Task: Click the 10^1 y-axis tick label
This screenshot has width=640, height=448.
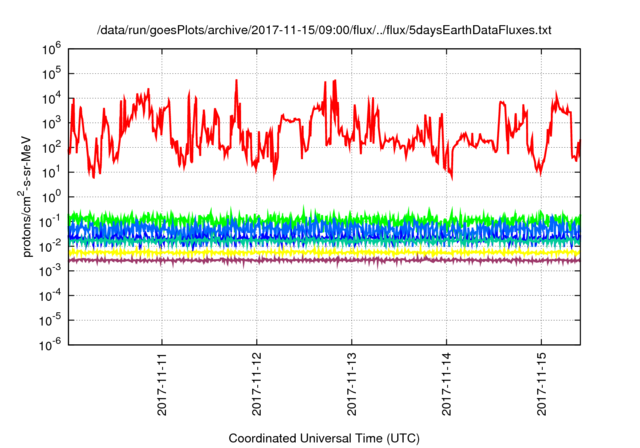Action: pyautogui.click(x=51, y=172)
